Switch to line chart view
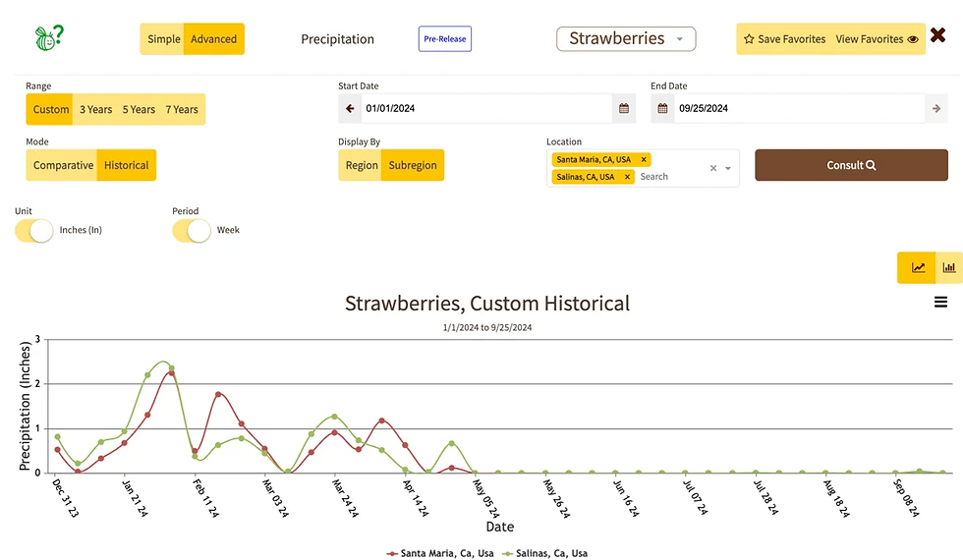Screen dimensions: 963x560 (x=918, y=267)
